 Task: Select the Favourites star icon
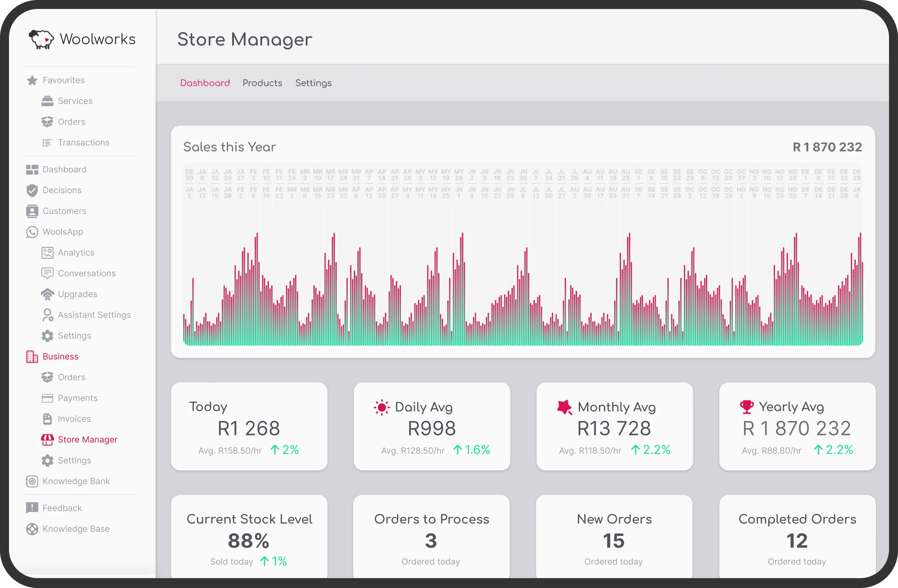pyautogui.click(x=31, y=80)
